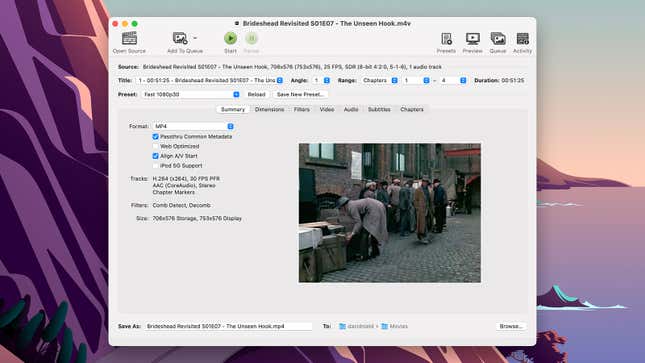Click the Pause toolbar icon
The width and height of the screenshot is (645, 363).
pyautogui.click(x=251, y=39)
